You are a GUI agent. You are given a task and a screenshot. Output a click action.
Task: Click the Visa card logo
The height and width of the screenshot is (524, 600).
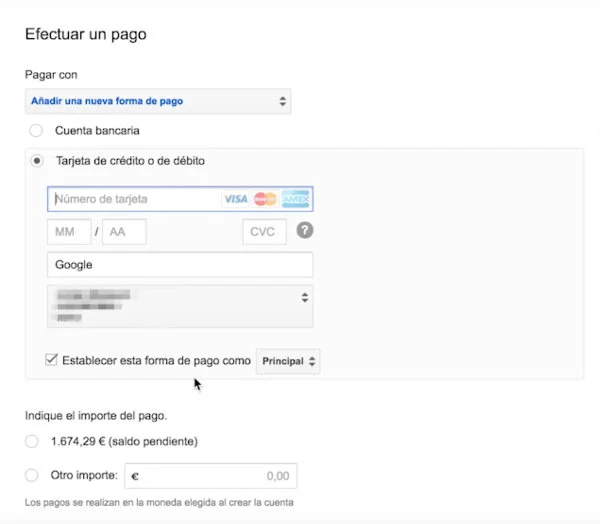(236, 199)
